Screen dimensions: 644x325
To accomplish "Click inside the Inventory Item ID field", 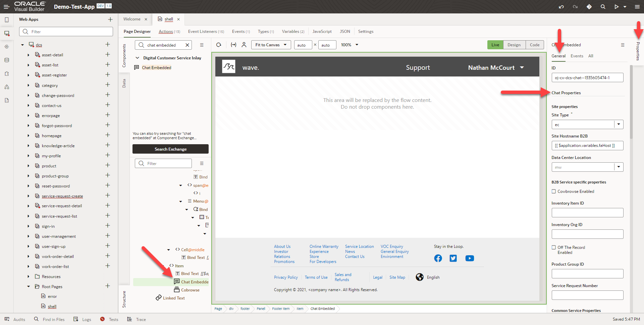I will pos(587,212).
